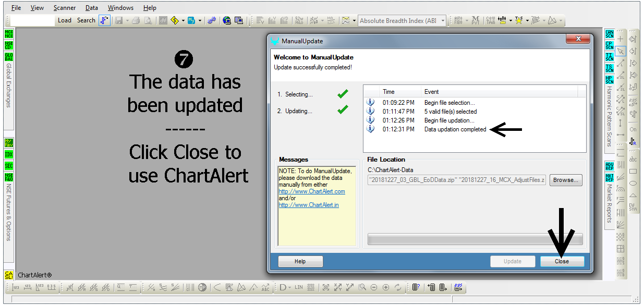Screen dimensions: 644x305
Task: Click the LIN scale toggle in bottom toolbar
Action: [x=299, y=287]
